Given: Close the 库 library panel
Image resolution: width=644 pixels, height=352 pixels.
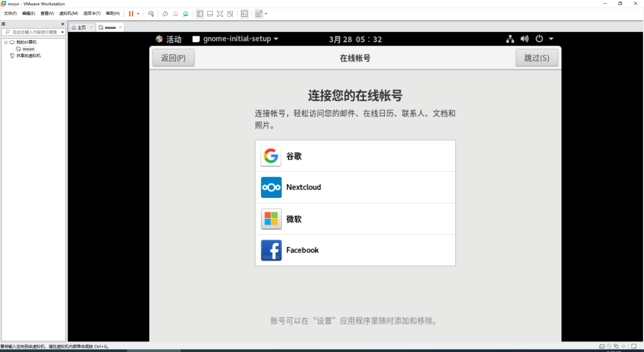Looking at the screenshot, I should 63,24.
